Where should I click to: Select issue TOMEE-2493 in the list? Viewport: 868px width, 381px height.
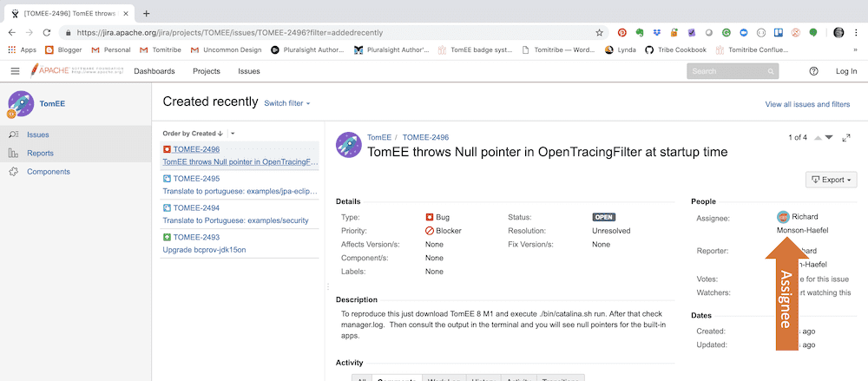pos(196,237)
